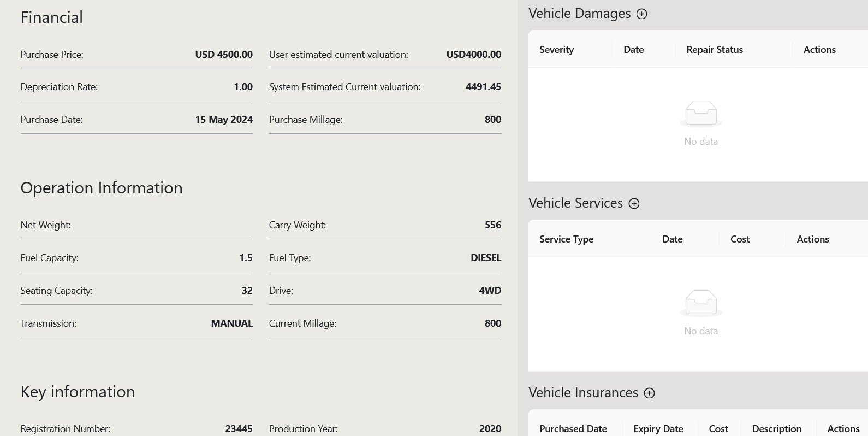Image resolution: width=868 pixels, height=436 pixels.
Task: Click the Operation Information section heading
Action: pyautogui.click(x=102, y=188)
